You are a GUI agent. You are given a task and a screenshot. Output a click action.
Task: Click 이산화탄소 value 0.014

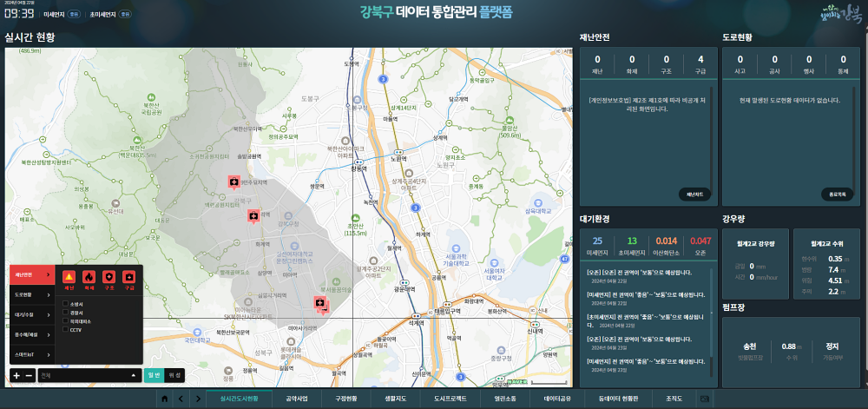pos(667,241)
